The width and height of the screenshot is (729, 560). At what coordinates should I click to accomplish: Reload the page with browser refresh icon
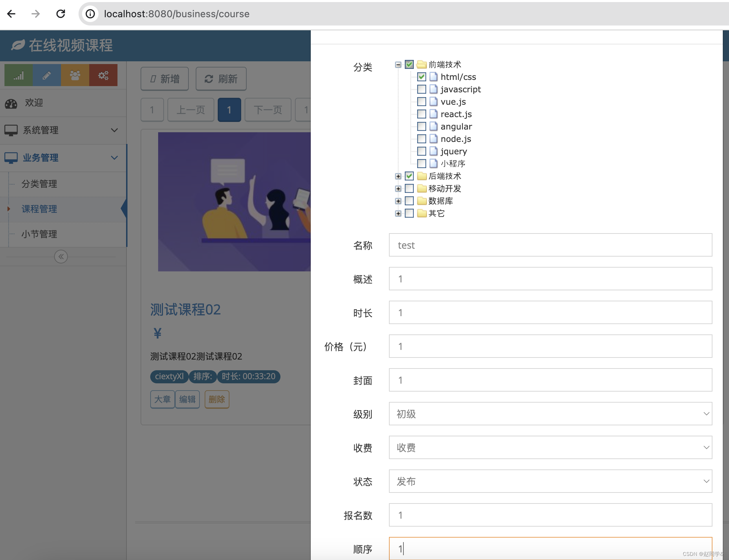[x=61, y=14]
